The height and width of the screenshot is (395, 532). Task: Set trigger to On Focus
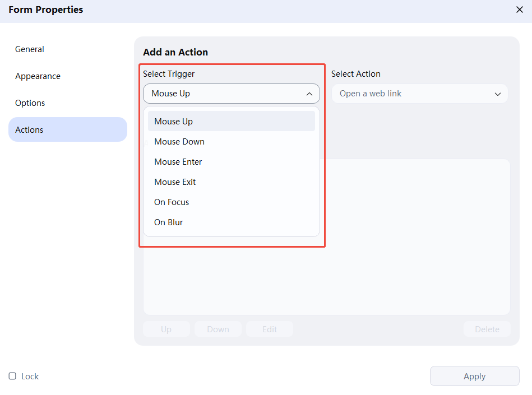[x=172, y=202]
